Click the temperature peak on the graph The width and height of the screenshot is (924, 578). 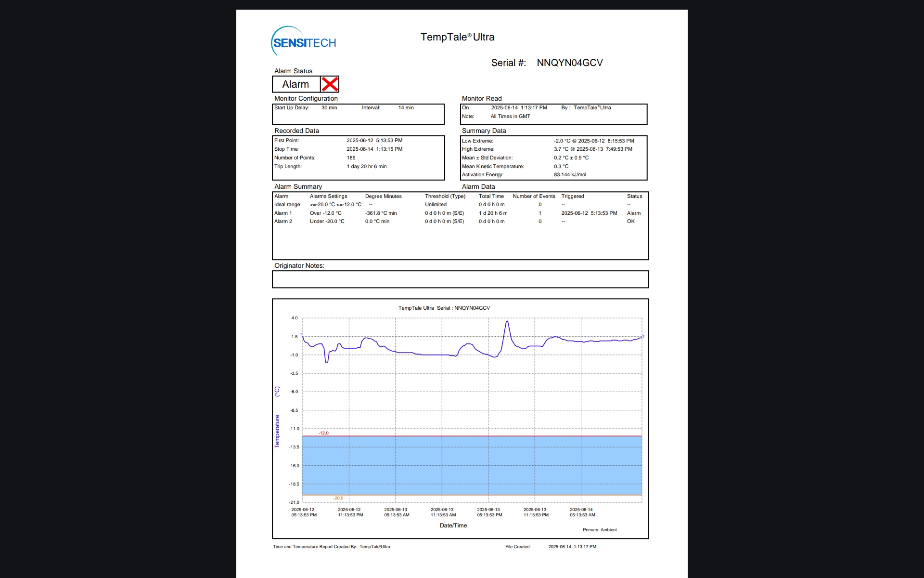click(x=507, y=322)
